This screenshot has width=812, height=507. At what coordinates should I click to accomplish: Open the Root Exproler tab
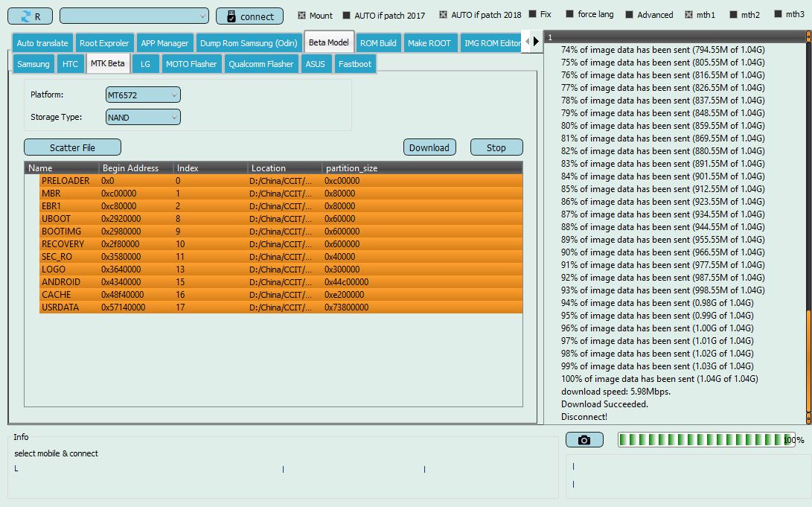[x=104, y=43]
